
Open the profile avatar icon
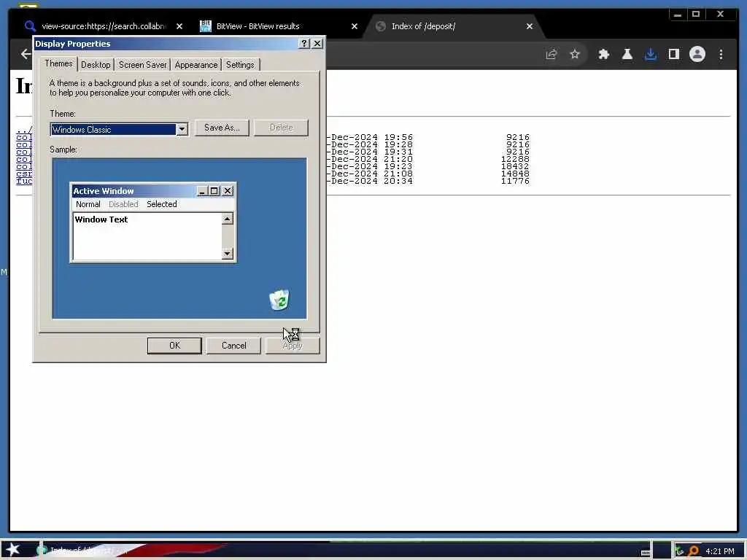tap(697, 54)
